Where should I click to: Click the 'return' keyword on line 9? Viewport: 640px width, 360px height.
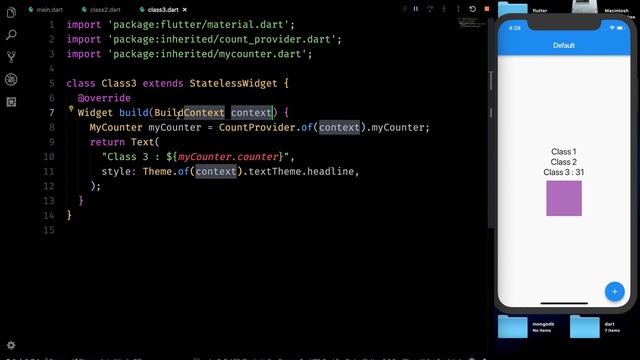coord(107,142)
